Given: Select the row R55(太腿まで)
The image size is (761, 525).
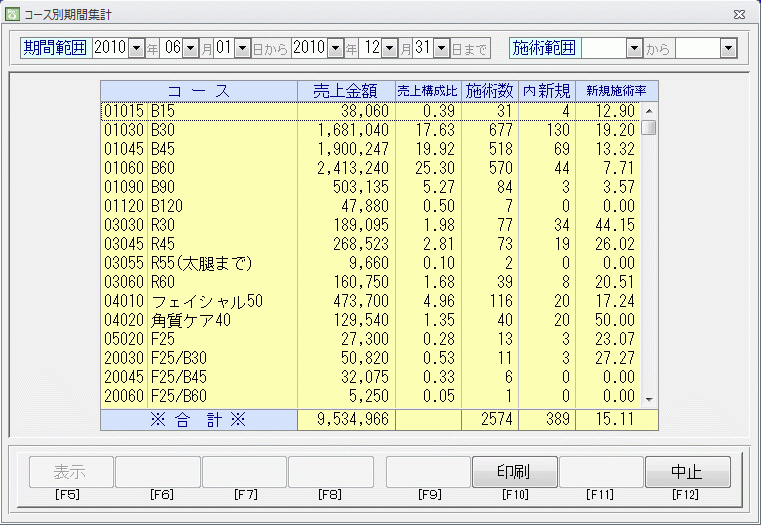Looking at the screenshot, I should pyautogui.click(x=371, y=262).
